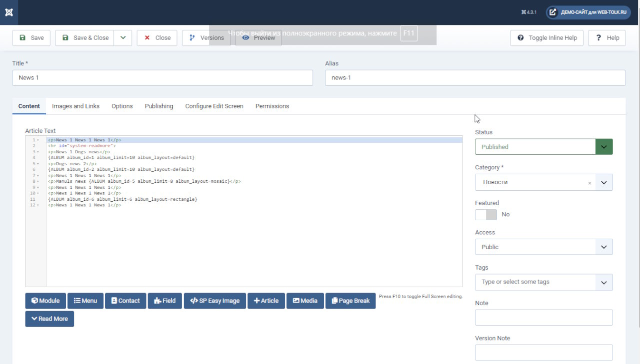Switch to the Images and Links tab
Viewport: 640px width, 364px height.
click(75, 106)
